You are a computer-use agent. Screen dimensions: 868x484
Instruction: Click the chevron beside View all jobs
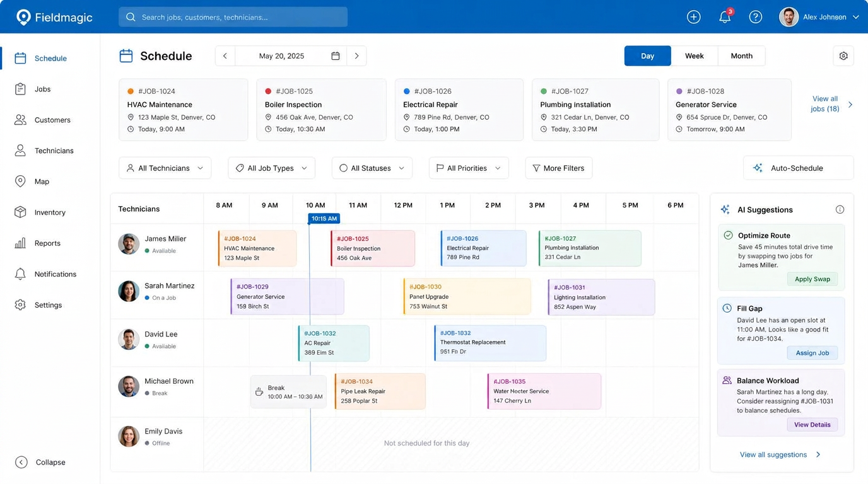(x=850, y=105)
